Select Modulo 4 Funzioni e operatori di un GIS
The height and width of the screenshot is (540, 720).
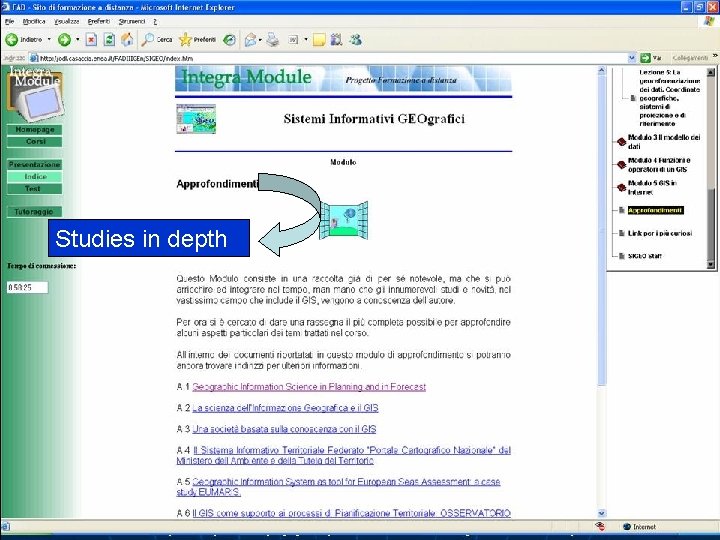click(659, 164)
